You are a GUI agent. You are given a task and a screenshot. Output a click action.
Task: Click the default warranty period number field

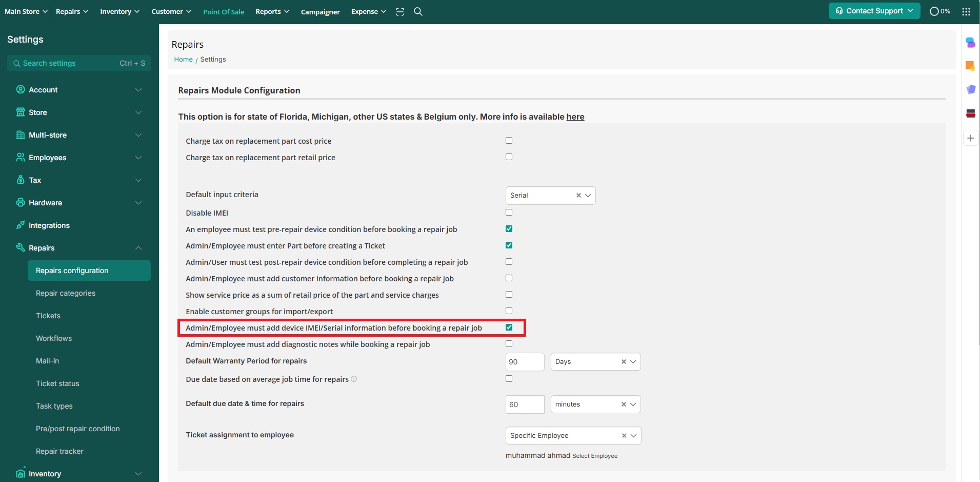524,362
